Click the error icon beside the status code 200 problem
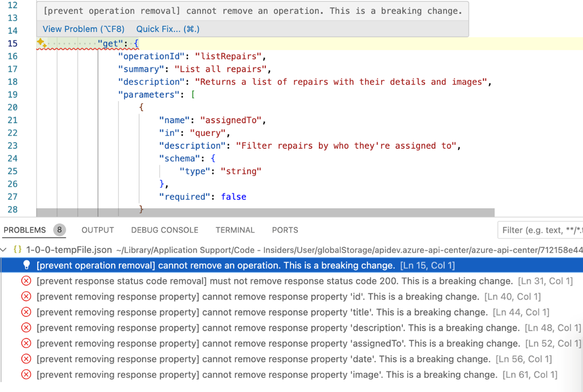 pyautogui.click(x=26, y=281)
